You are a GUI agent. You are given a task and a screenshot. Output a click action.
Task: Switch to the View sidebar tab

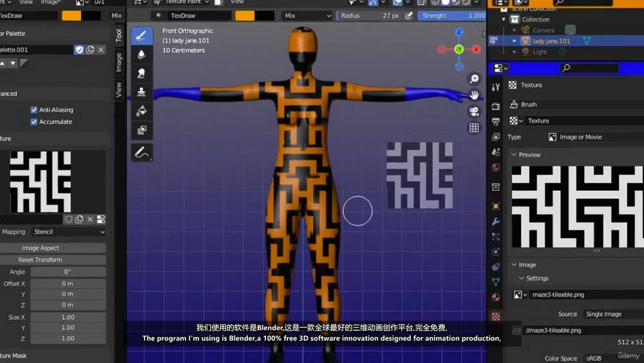pyautogui.click(x=118, y=90)
